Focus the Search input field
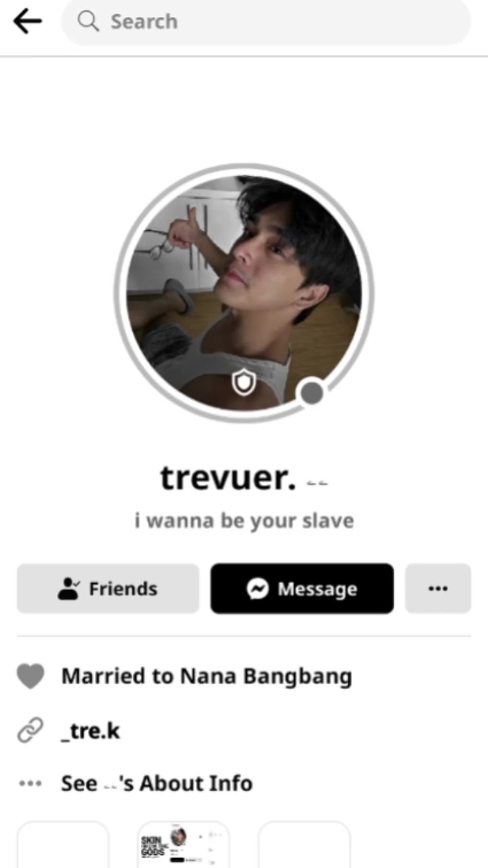 [x=266, y=22]
